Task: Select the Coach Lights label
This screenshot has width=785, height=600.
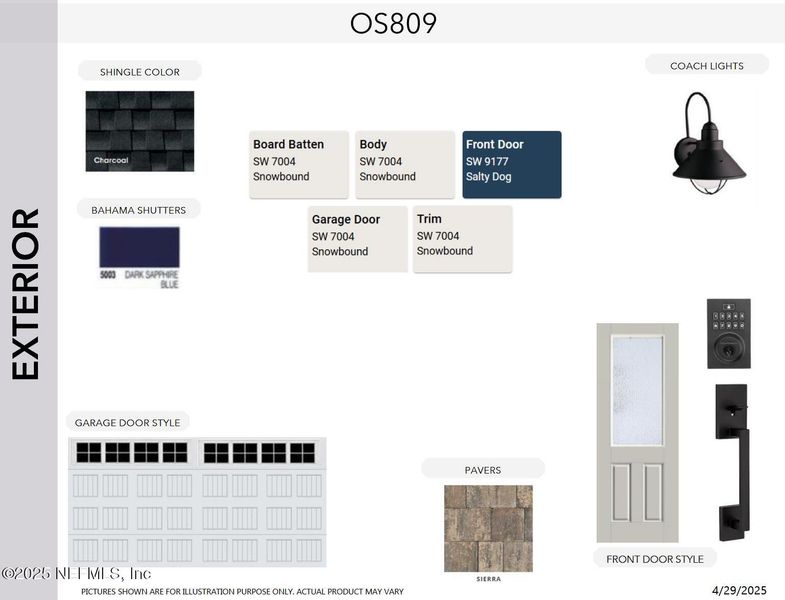Action: click(707, 65)
